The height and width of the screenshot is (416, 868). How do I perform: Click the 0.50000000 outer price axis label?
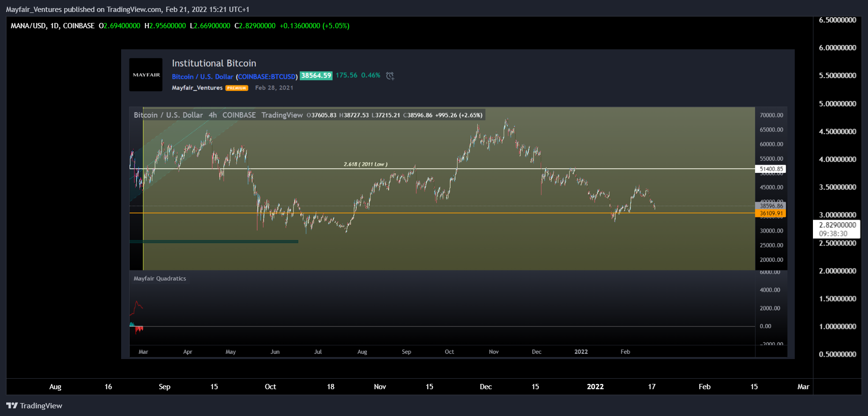(x=837, y=354)
